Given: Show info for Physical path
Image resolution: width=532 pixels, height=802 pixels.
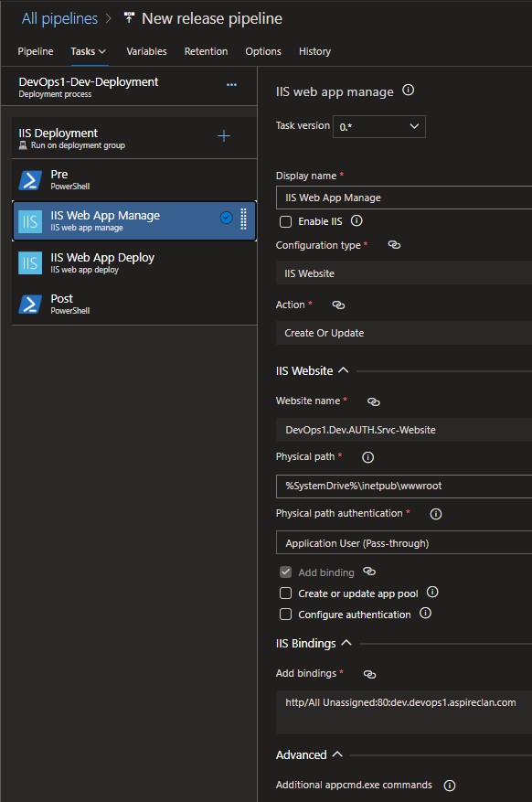Looking at the screenshot, I should pos(368,457).
